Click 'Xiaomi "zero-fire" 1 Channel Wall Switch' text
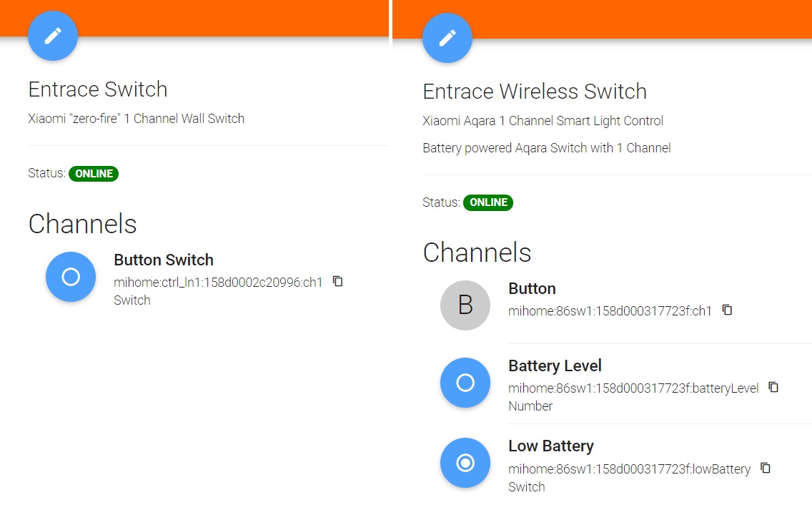This screenshot has height=510, width=812. coord(137,119)
